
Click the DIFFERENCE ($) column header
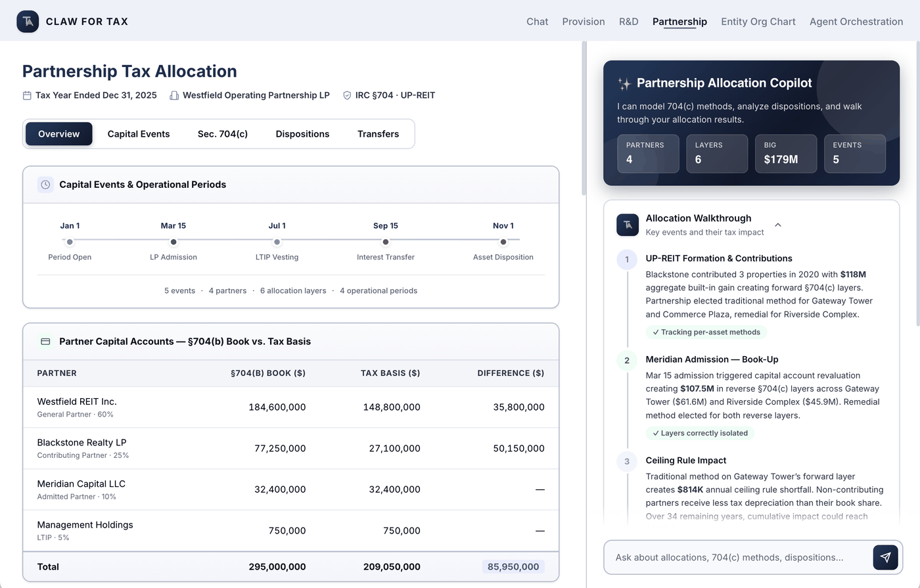point(511,373)
